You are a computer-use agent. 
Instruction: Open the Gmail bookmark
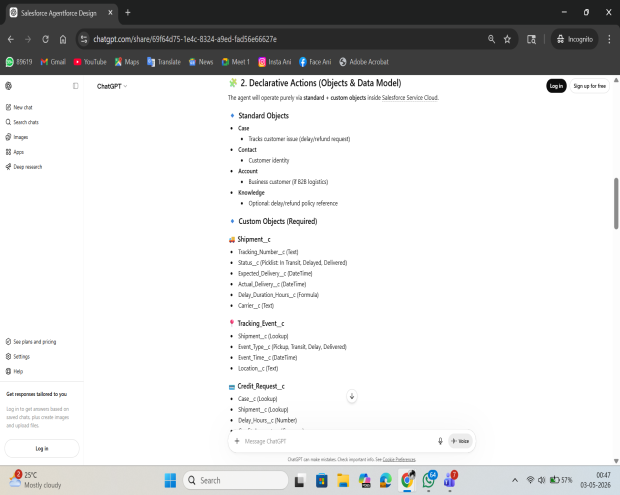53,62
